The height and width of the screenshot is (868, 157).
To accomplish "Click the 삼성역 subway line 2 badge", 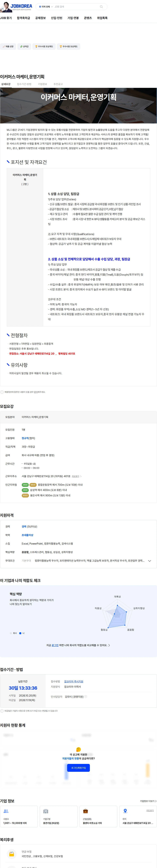I will tap(25, 490).
